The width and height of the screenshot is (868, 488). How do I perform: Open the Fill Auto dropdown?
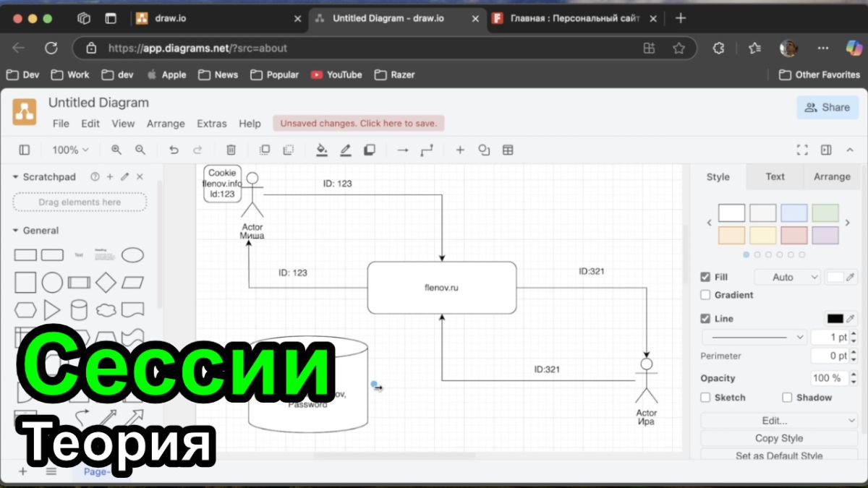tap(787, 277)
